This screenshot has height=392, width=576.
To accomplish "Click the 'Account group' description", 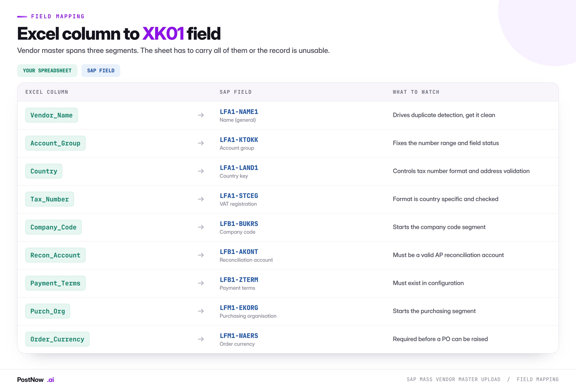I will tap(237, 148).
